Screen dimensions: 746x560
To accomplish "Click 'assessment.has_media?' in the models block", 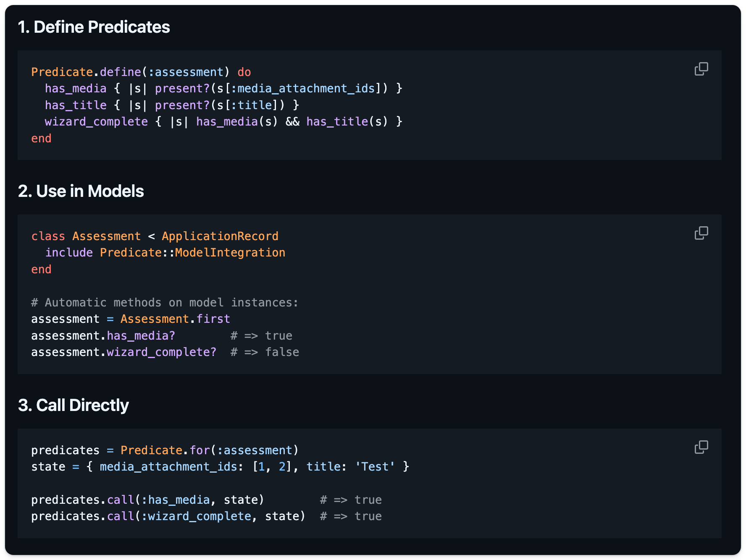I will pos(103,336).
